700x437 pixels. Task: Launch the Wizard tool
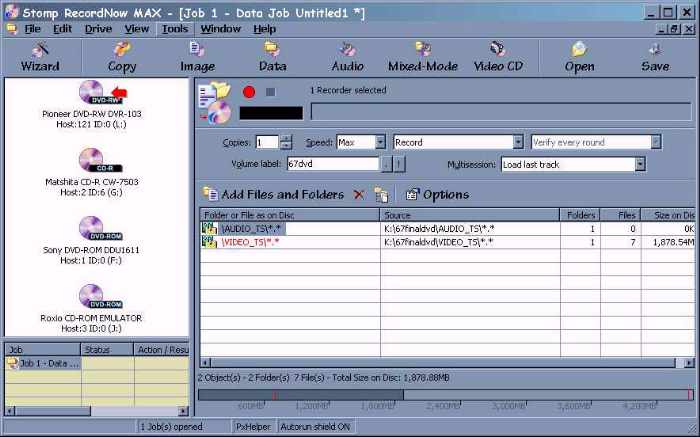[40, 57]
